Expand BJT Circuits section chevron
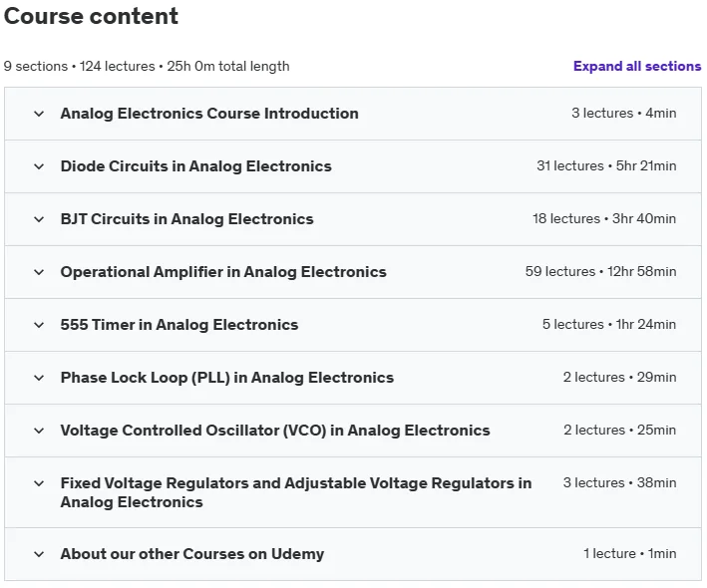The image size is (707, 588). [39, 219]
